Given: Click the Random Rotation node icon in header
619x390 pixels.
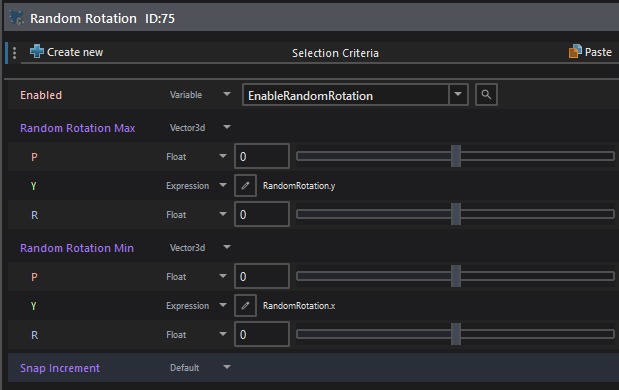Looking at the screenshot, I should (x=17, y=18).
